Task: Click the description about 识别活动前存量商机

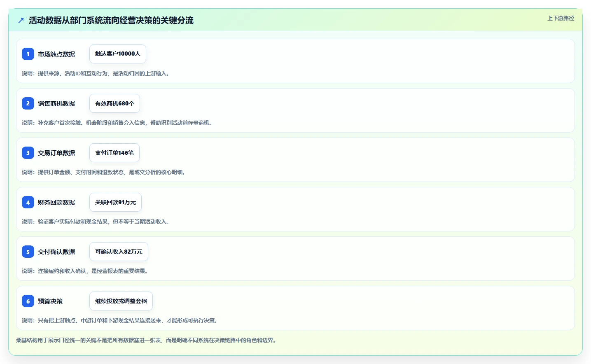Action: [118, 123]
